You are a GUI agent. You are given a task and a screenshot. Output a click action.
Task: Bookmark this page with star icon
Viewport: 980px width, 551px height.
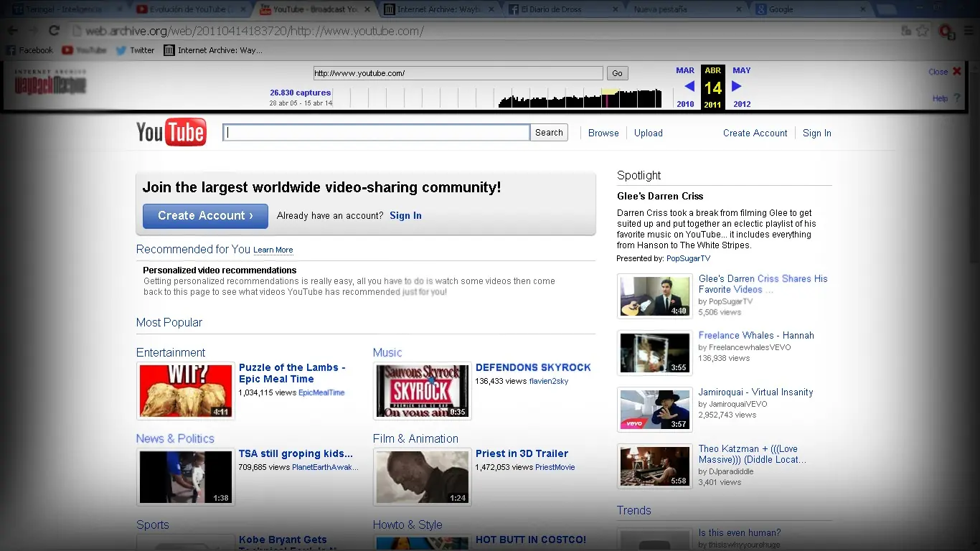pos(923,31)
